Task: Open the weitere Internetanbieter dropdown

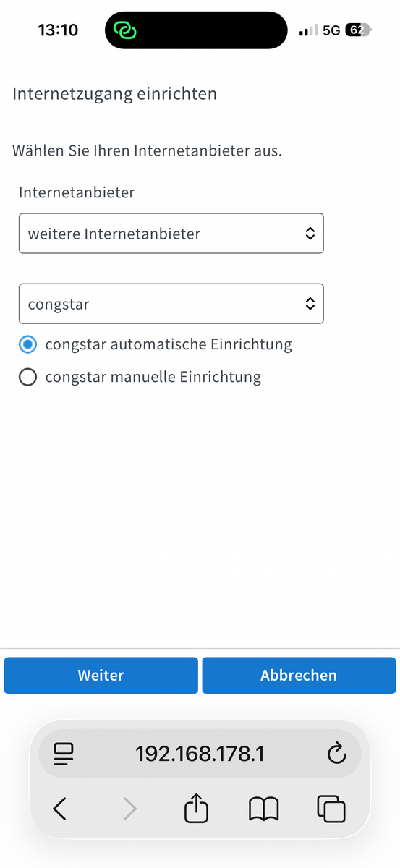Action: 171,233
